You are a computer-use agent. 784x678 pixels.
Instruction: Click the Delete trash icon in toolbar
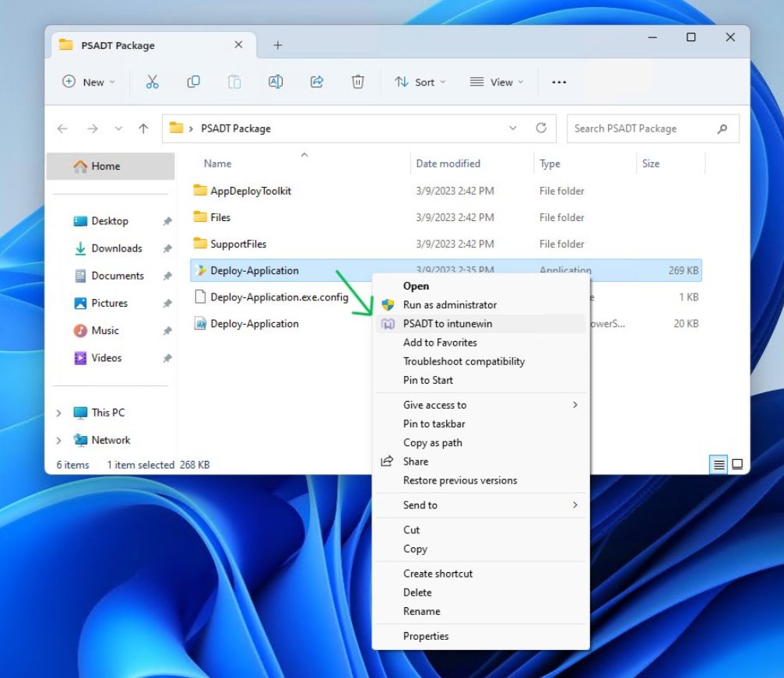tap(357, 82)
